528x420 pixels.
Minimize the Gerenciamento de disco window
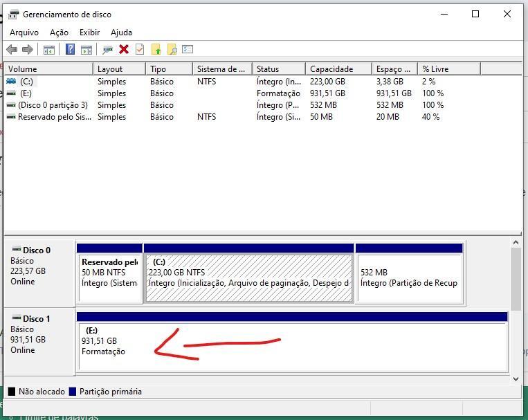(444, 14)
